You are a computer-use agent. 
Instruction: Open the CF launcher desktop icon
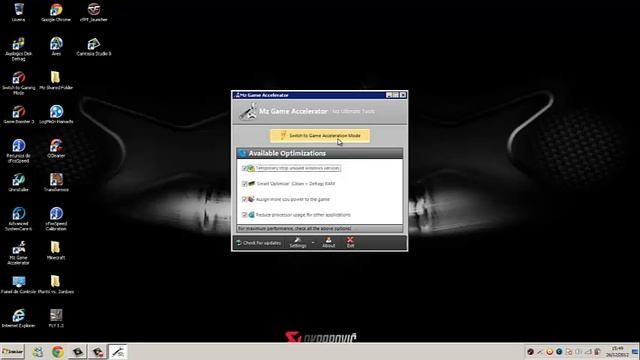tap(94, 12)
